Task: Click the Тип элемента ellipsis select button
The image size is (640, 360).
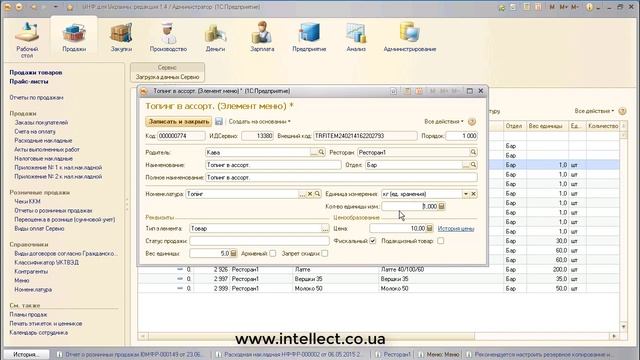Action: coord(325,229)
